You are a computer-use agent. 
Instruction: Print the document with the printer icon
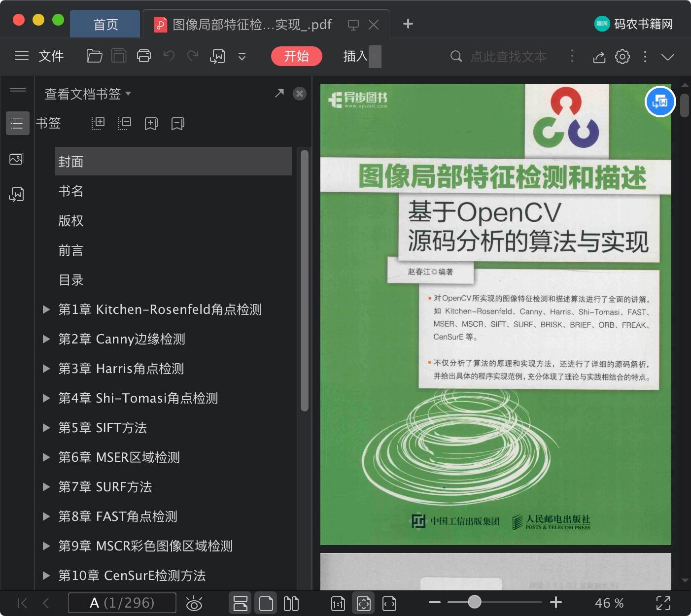(x=144, y=56)
